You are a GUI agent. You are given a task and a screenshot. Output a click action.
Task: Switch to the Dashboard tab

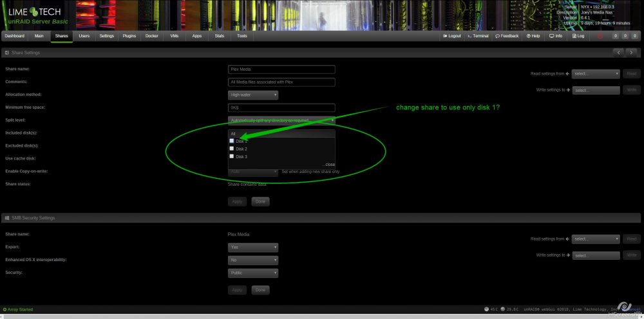(14, 36)
